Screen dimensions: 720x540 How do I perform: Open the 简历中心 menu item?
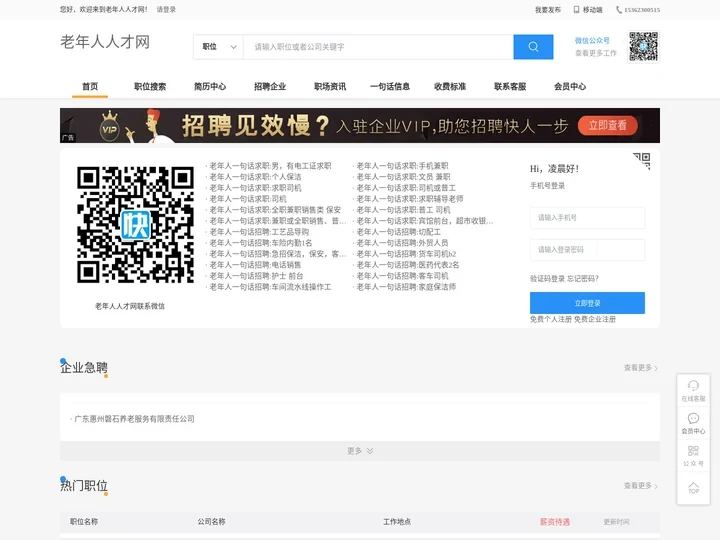point(210,86)
